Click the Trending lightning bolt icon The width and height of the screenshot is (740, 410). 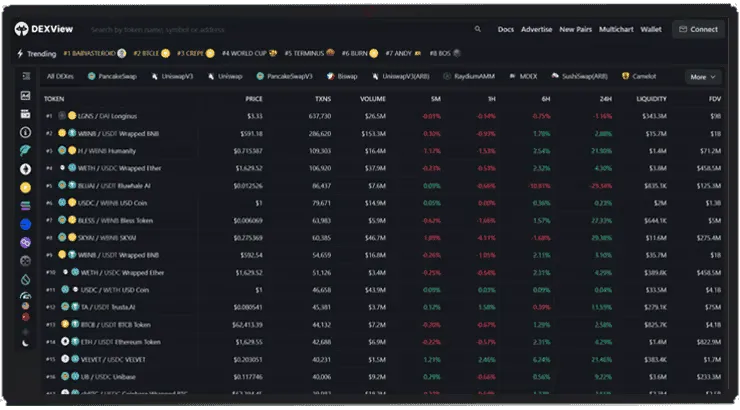[20, 53]
